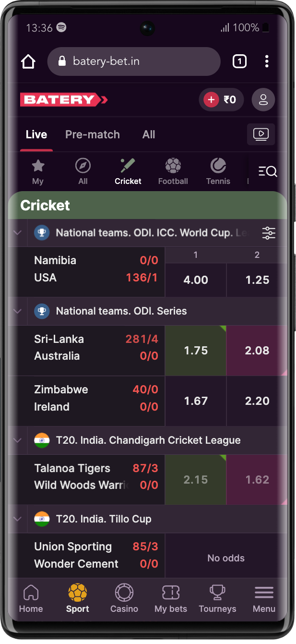The width and height of the screenshot is (296, 644).
Task: Collapse the T20 Chandigarh Cricket League section
Action: (x=17, y=440)
